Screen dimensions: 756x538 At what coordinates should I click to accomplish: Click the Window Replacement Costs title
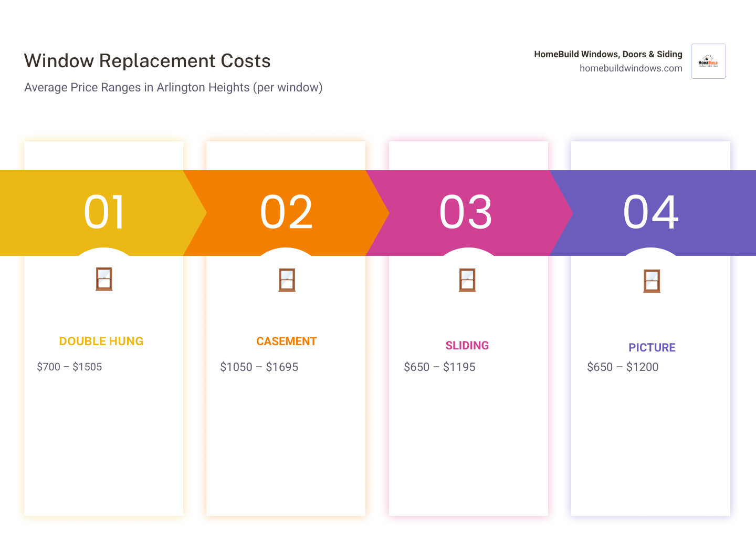(x=147, y=60)
